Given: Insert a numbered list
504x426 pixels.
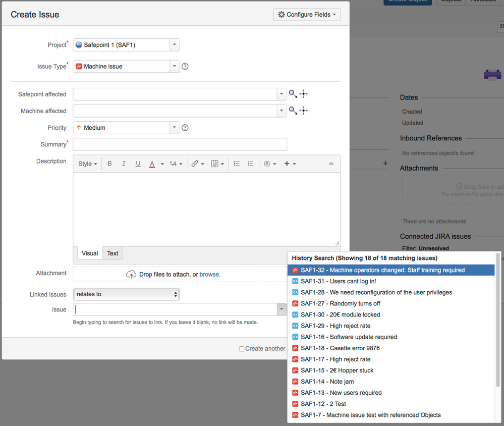Looking at the screenshot, I should (251, 164).
